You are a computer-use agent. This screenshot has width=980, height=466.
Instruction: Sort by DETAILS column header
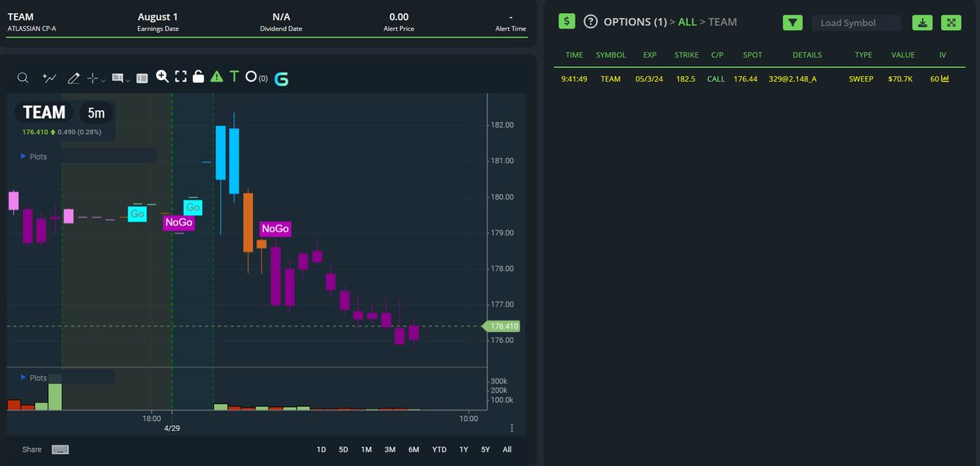coord(807,55)
